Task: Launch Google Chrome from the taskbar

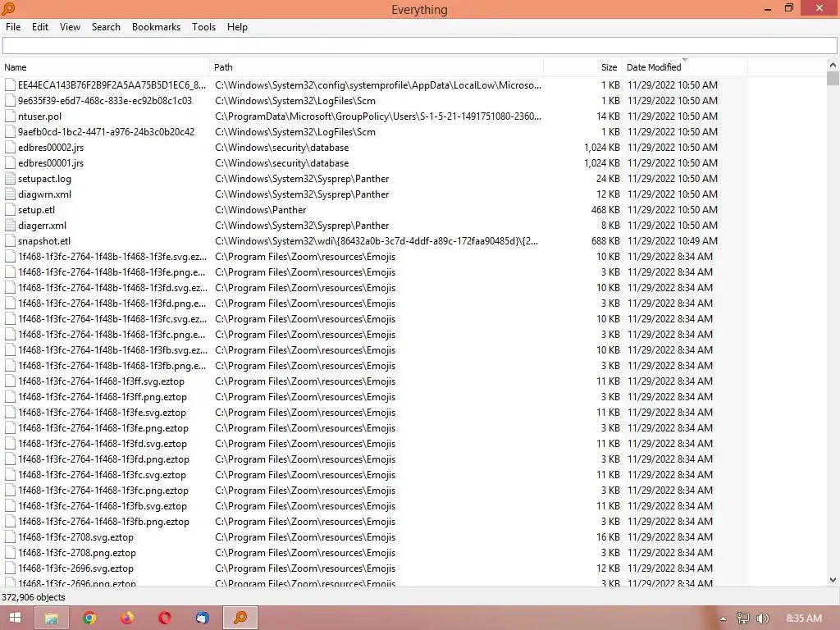Action: (x=89, y=618)
